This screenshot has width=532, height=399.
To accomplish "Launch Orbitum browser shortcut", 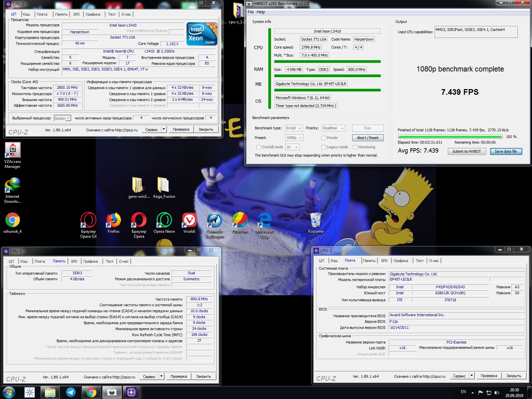I will pyautogui.click(x=240, y=223).
